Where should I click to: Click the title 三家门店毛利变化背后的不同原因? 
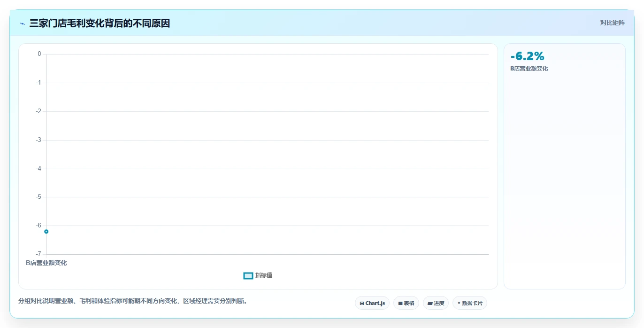pyautogui.click(x=100, y=23)
